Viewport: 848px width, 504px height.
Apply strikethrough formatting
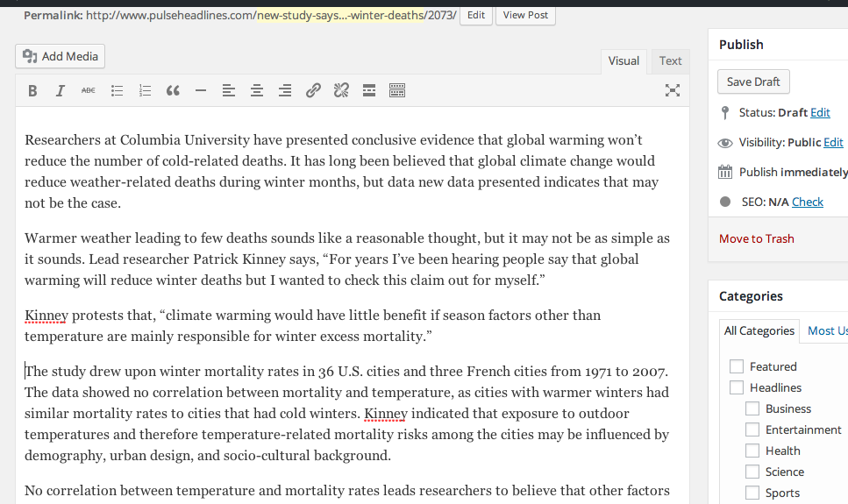click(x=89, y=90)
